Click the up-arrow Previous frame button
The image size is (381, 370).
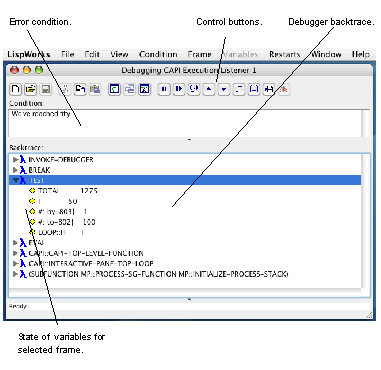point(209,89)
